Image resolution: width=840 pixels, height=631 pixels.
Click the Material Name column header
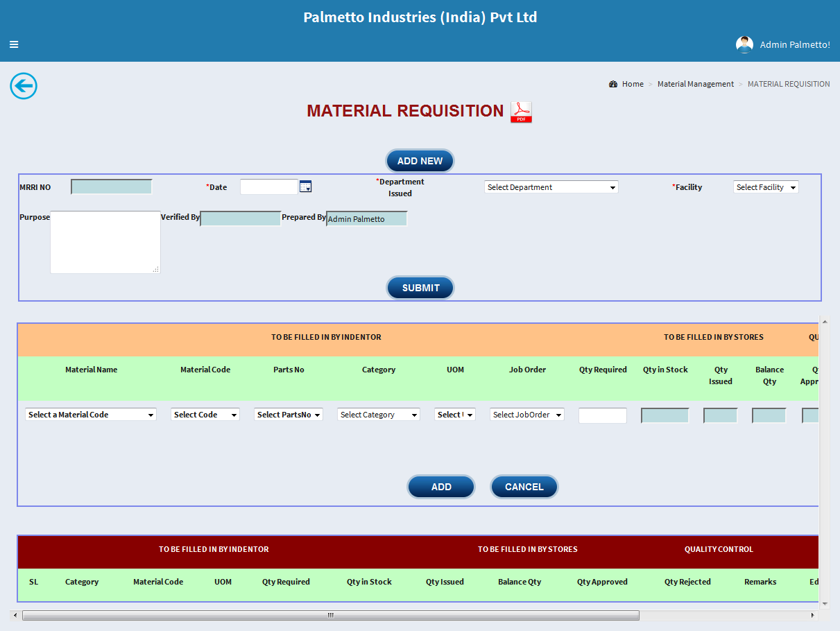91,370
